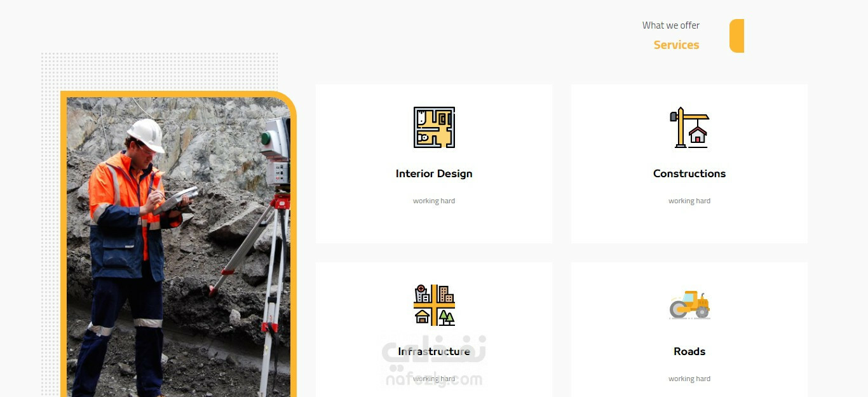
Task: Select the Roads heading
Action: click(689, 351)
